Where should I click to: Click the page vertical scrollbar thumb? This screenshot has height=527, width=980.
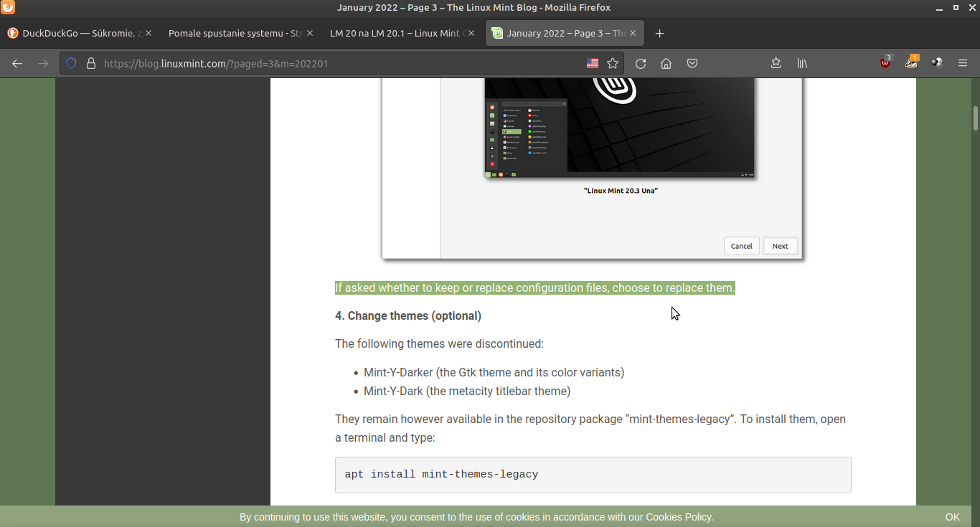coord(976,118)
